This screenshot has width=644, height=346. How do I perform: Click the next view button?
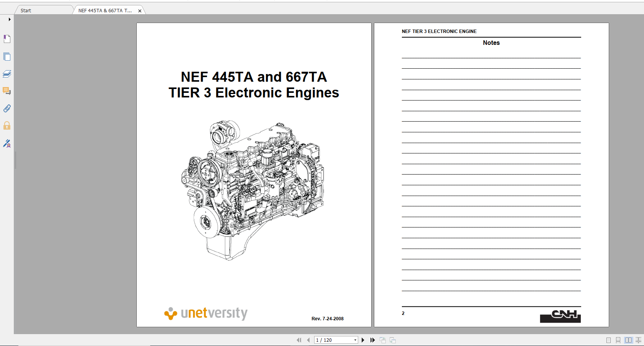[393, 340]
